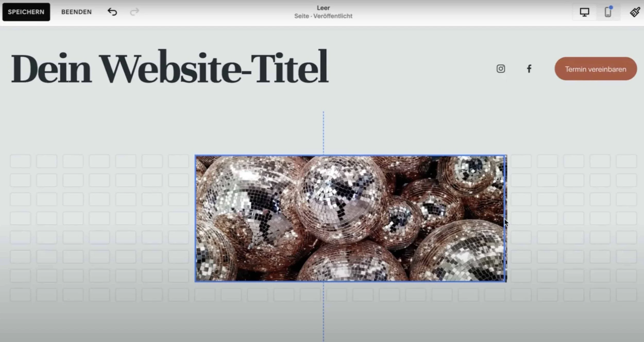Switch to mobile device view
This screenshot has width=644, height=342.
[x=608, y=12]
